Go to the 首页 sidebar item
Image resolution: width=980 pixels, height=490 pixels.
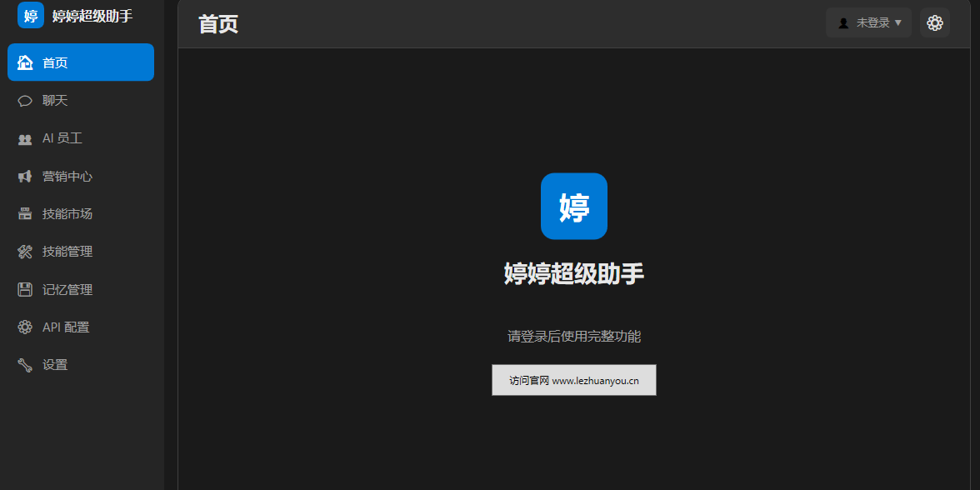pyautogui.click(x=81, y=62)
